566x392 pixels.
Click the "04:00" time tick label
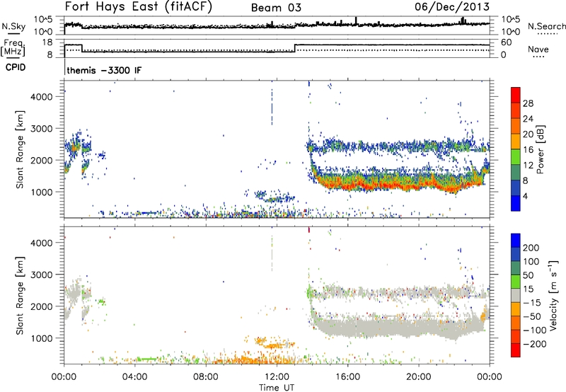pyautogui.click(x=135, y=377)
